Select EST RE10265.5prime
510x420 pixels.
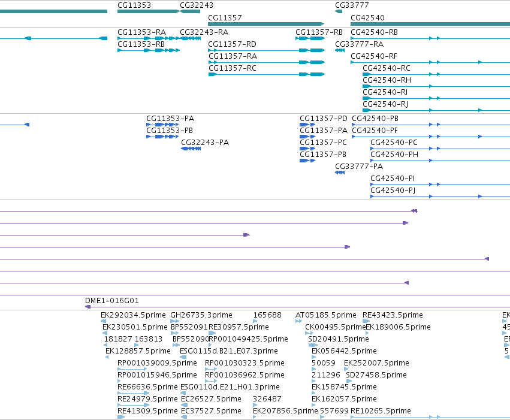click(x=381, y=412)
